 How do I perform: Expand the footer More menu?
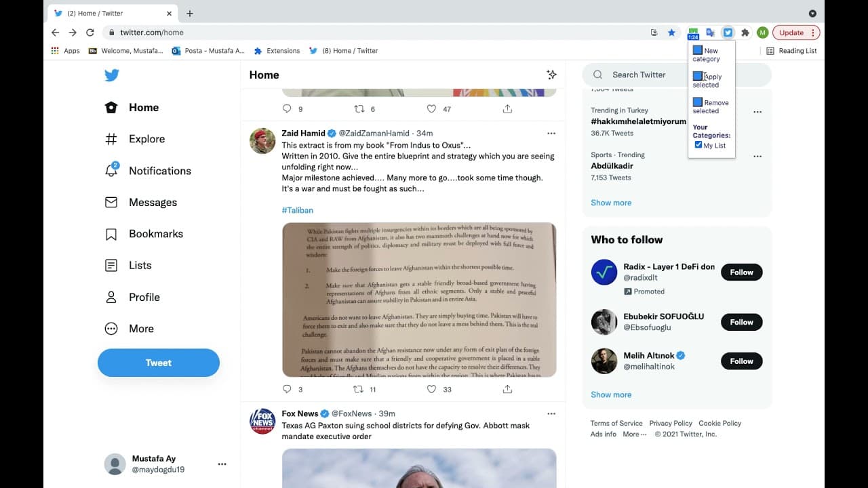[635, 434]
